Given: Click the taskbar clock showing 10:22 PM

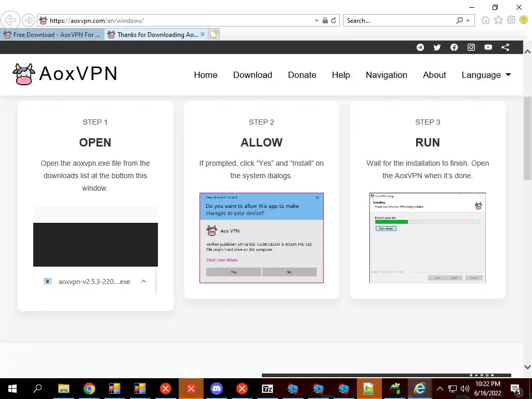Looking at the screenshot, I should (x=487, y=389).
